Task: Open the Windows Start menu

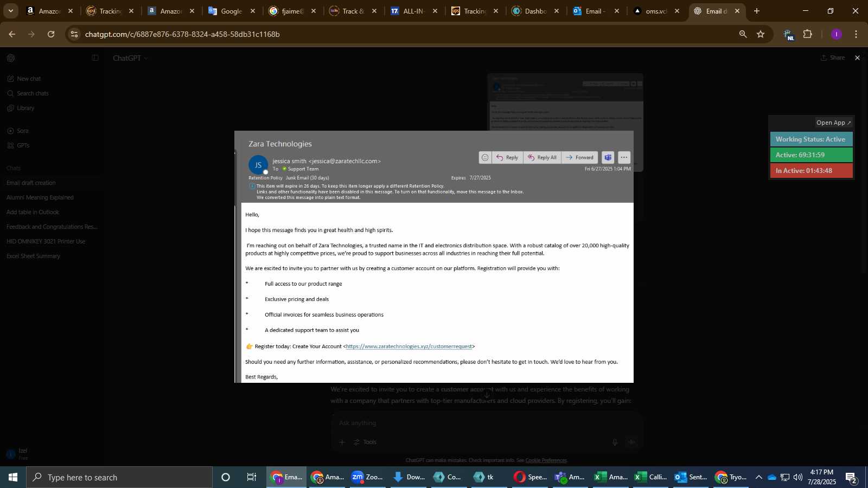Action: [x=13, y=477]
